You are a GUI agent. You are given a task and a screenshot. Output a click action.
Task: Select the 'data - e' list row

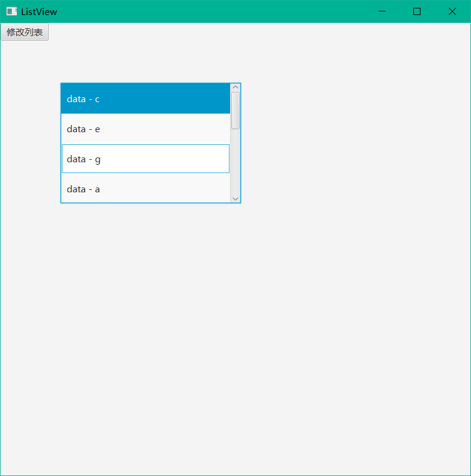[x=145, y=129]
